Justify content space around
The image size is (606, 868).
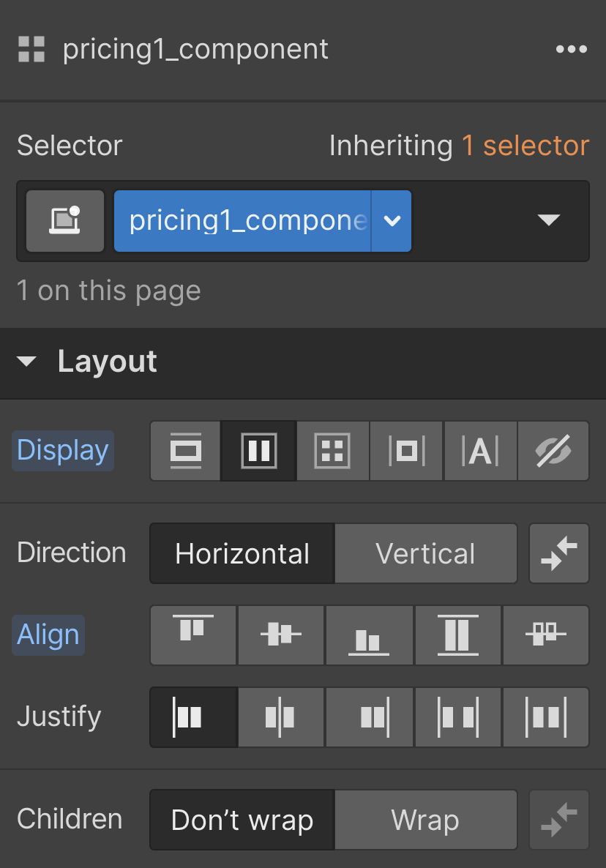[546, 717]
